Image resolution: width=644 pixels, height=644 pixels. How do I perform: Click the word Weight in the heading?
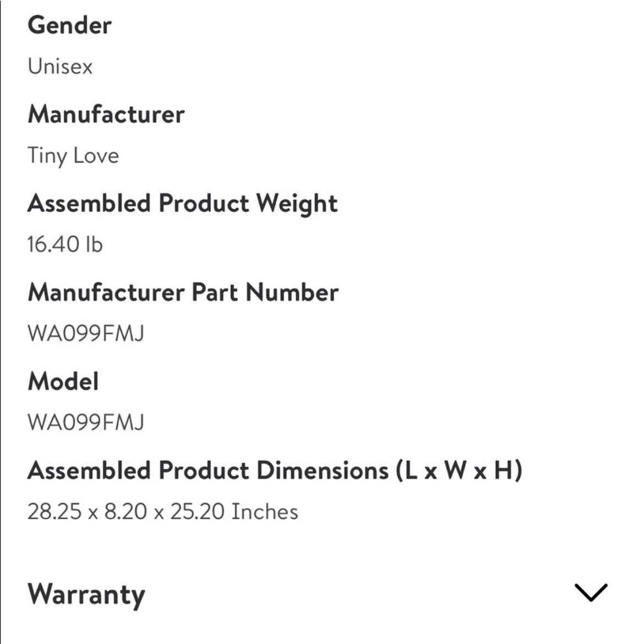(x=297, y=204)
